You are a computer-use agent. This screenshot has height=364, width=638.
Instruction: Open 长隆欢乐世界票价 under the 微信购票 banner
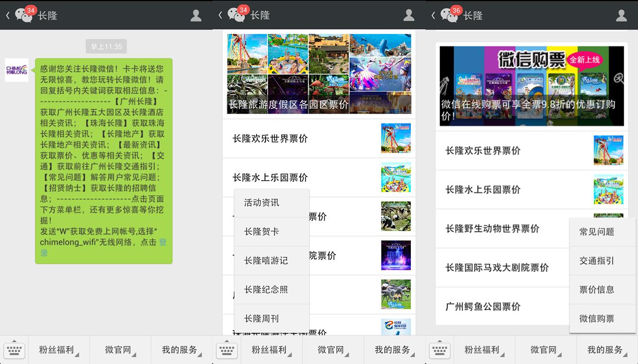coord(532,151)
